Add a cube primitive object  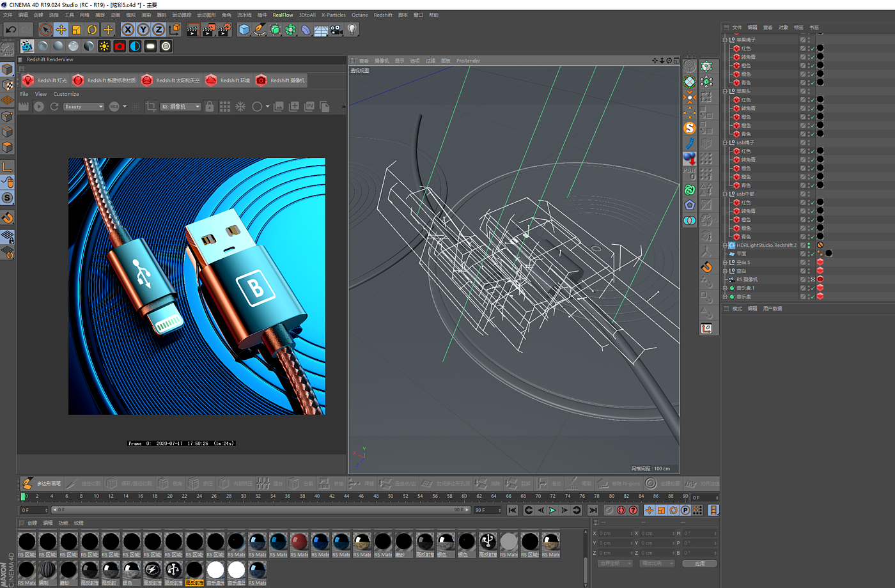244,29
